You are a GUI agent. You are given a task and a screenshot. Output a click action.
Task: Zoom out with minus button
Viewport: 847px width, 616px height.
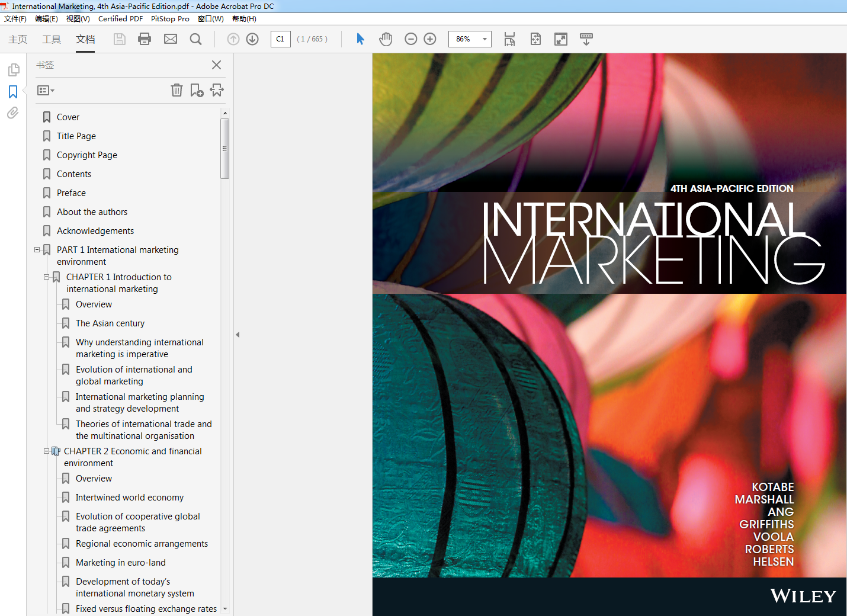[x=411, y=39]
